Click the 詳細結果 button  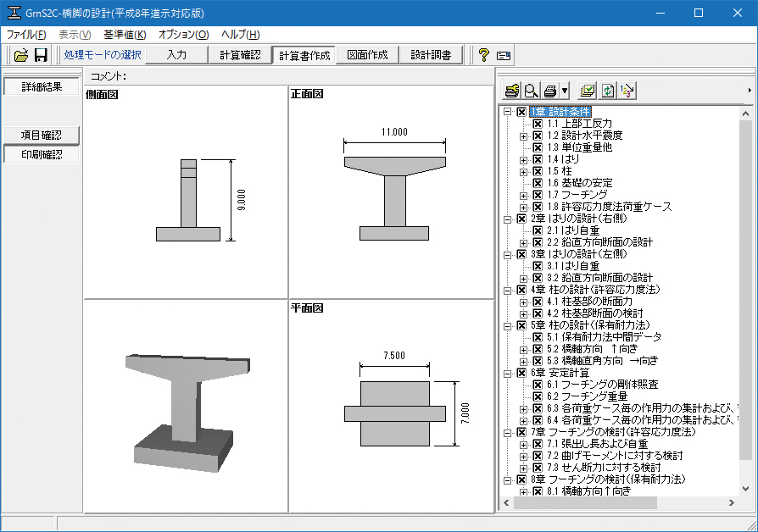point(42,87)
